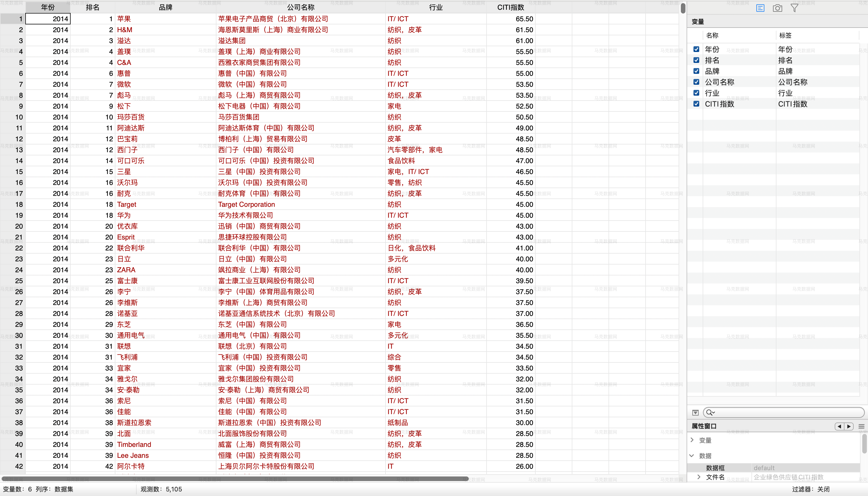Click the data grid horizontal scrollbar
Viewport: 868px width, 496px height.
tap(235, 479)
